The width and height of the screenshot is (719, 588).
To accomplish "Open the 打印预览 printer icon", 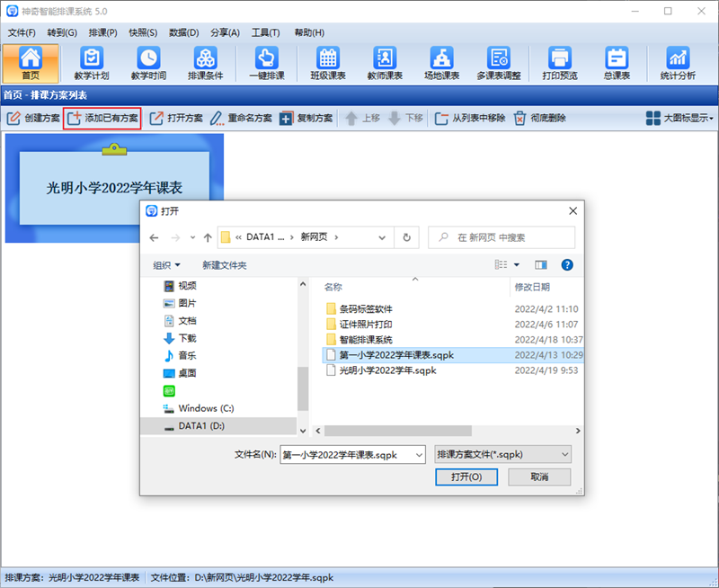I will (560, 63).
